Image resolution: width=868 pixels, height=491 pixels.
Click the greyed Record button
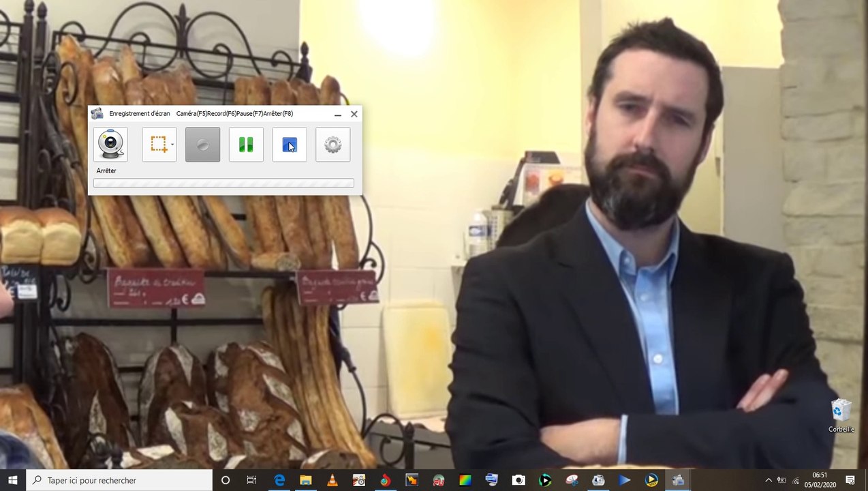click(202, 145)
